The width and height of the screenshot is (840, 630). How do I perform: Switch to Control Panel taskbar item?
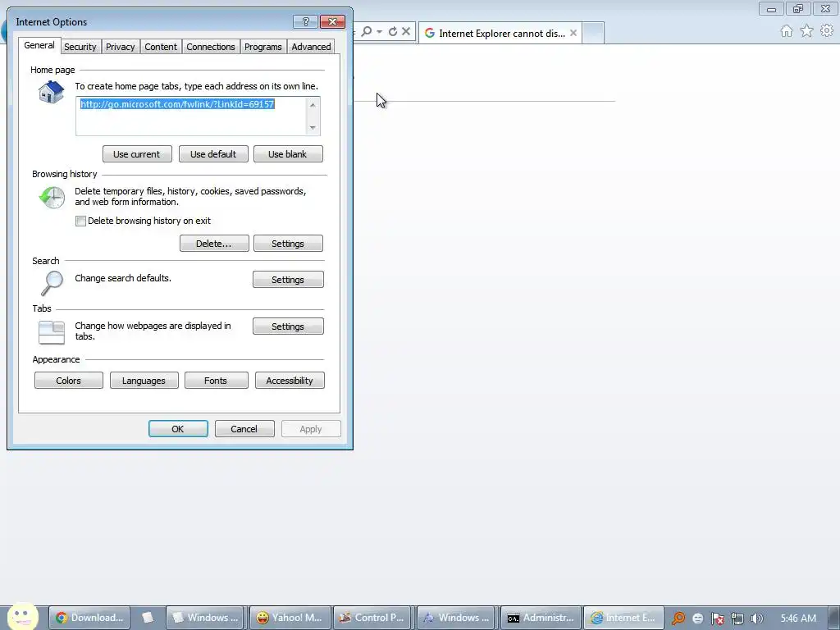click(x=373, y=618)
